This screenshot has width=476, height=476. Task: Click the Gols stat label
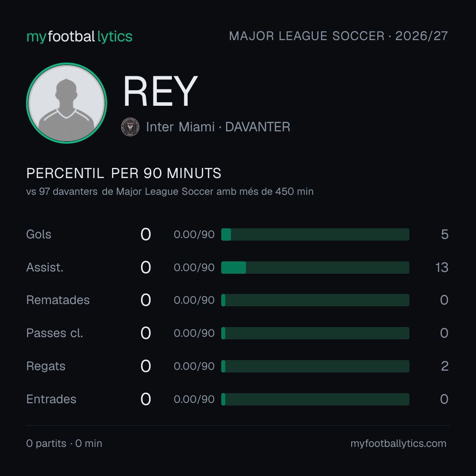38,234
